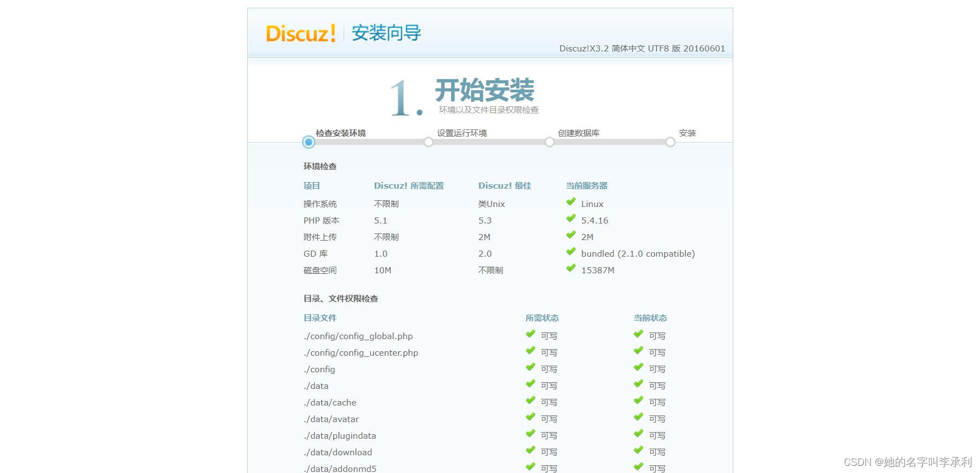This screenshot has height=473, width=980.
Task: Click the check icon beside current server 2M
Action: tap(571, 235)
